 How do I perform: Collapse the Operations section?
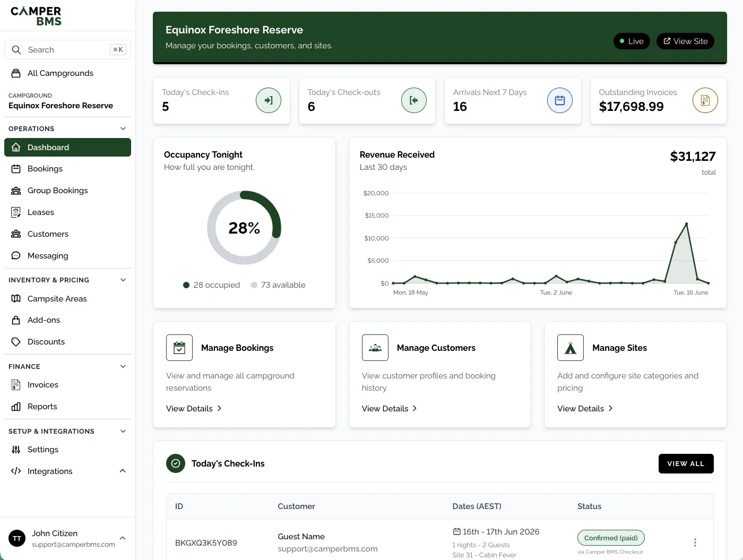(x=123, y=129)
